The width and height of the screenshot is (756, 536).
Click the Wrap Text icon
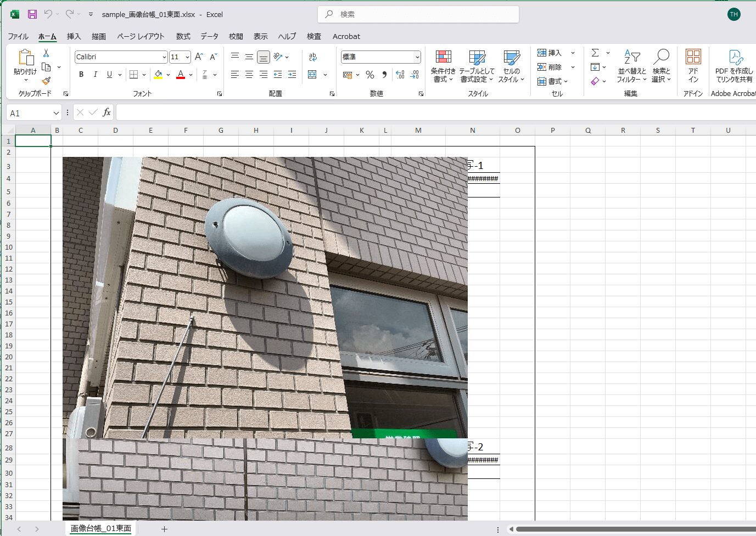[313, 57]
